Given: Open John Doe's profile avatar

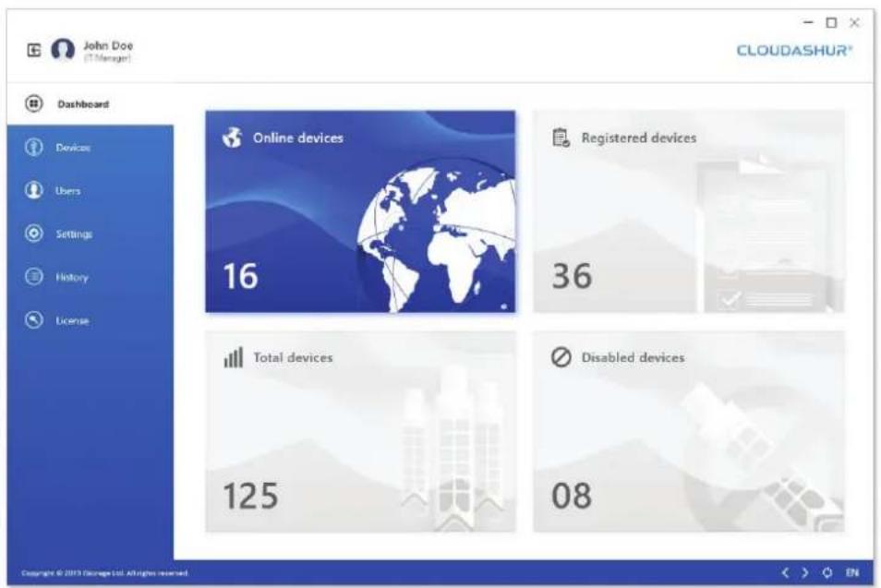Looking at the screenshot, I should pos(63,50).
